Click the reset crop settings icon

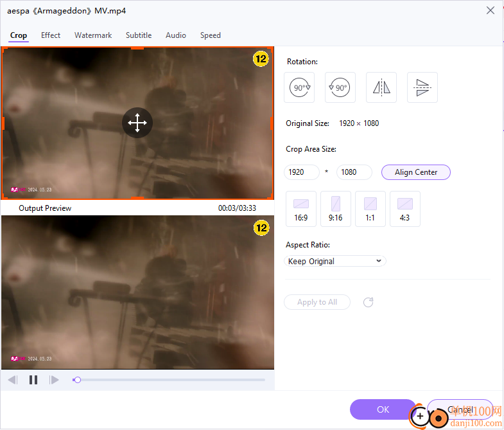click(x=369, y=302)
